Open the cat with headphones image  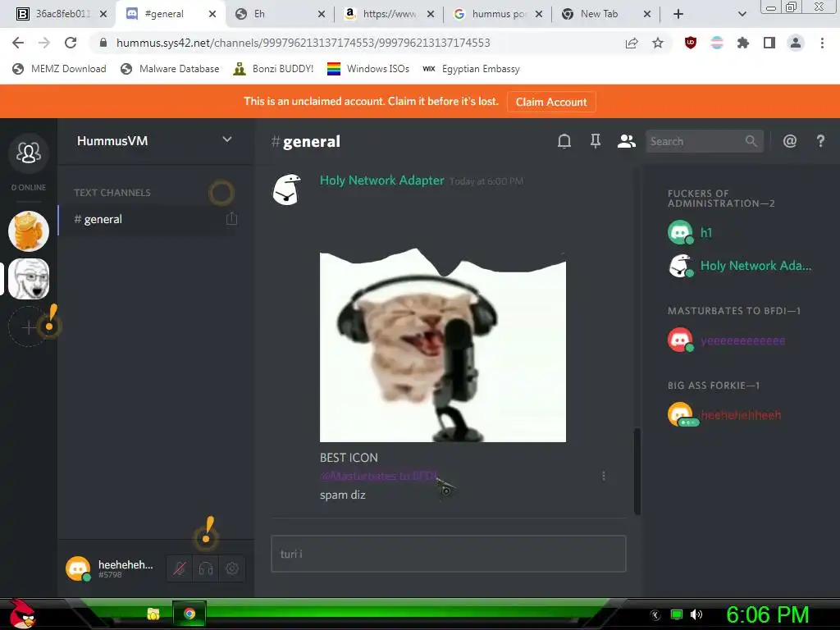coord(442,345)
